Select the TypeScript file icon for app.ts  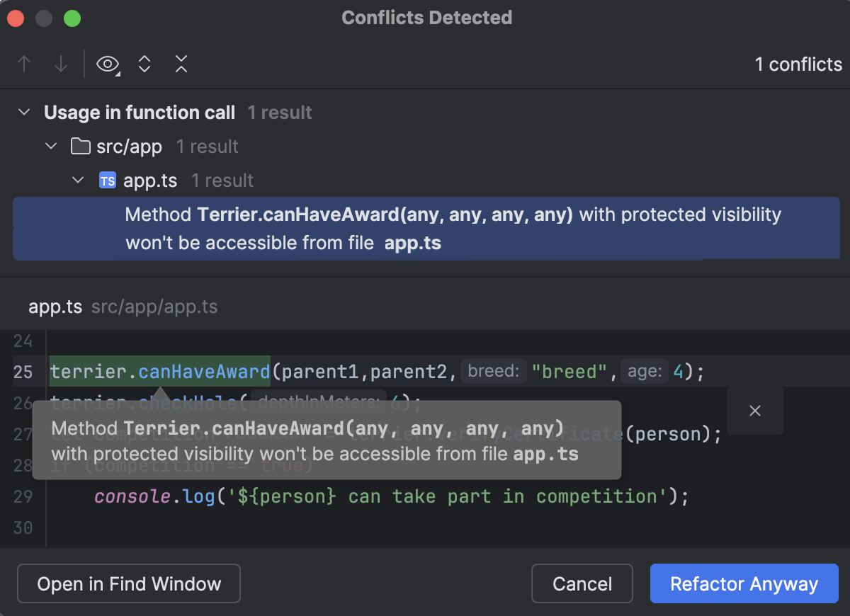[107, 181]
